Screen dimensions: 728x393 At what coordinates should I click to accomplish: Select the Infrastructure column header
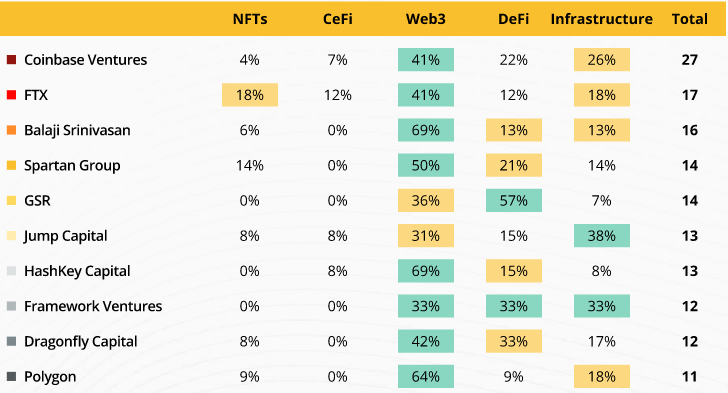click(x=602, y=19)
